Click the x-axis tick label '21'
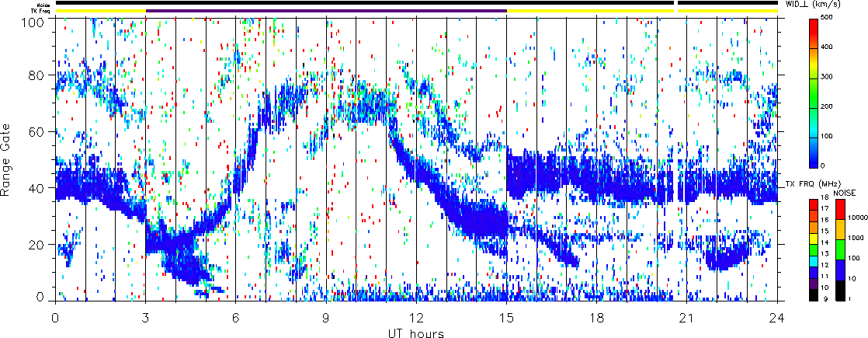 687,319
